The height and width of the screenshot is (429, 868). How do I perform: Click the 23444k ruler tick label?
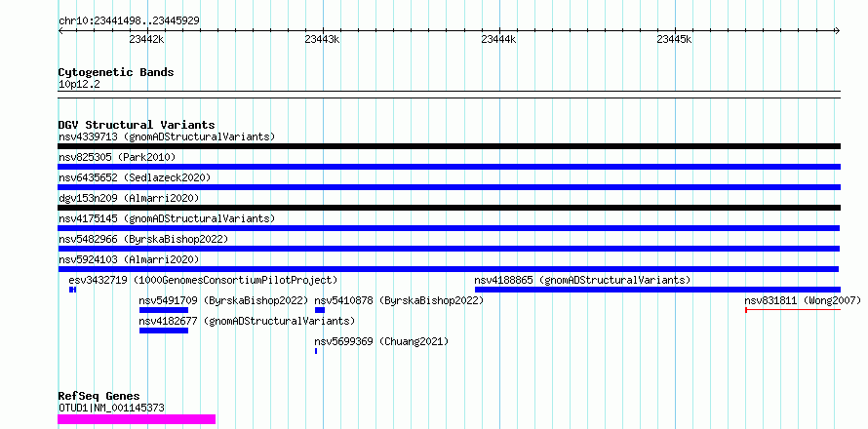[498, 40]
